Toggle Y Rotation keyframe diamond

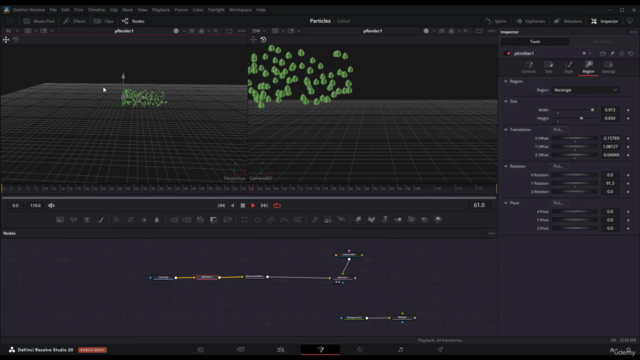pos(628,183)
